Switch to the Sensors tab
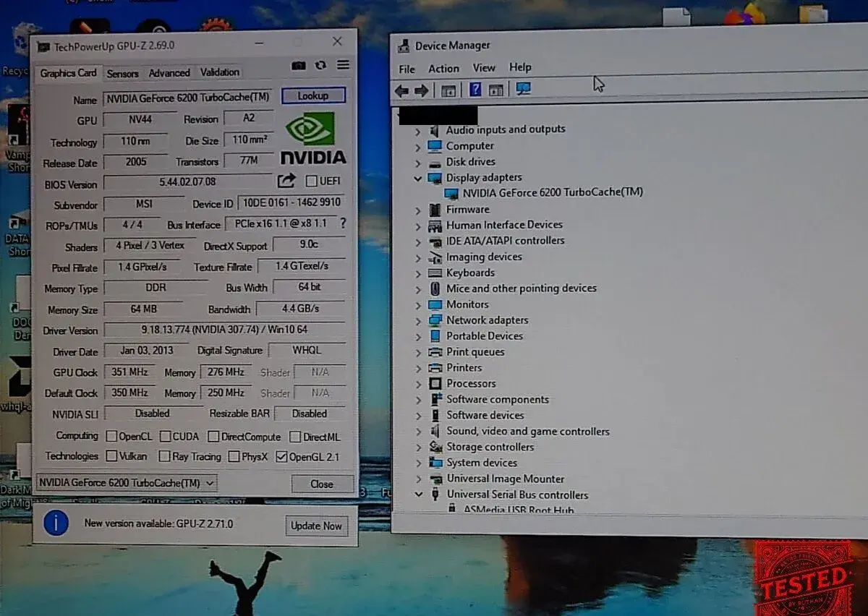 pyautogui.click(x=122, y=73)
